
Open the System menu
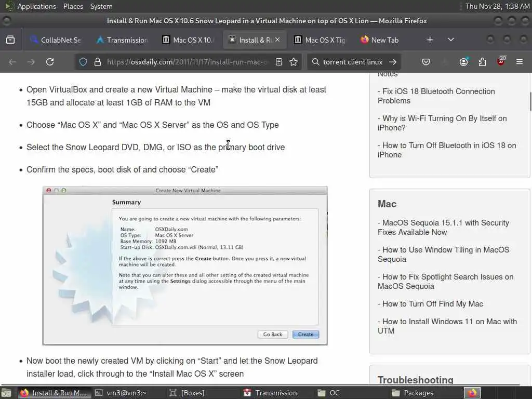click(101, 6)
